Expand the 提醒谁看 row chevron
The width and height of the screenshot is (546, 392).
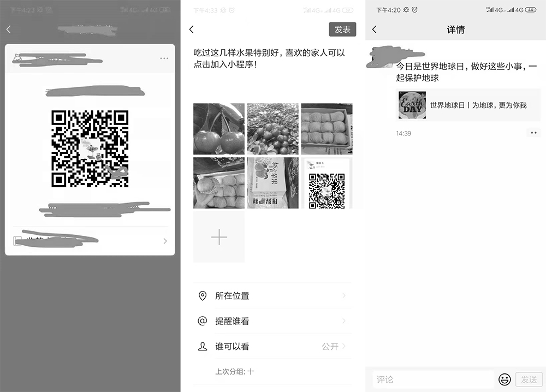click(343, 320)
